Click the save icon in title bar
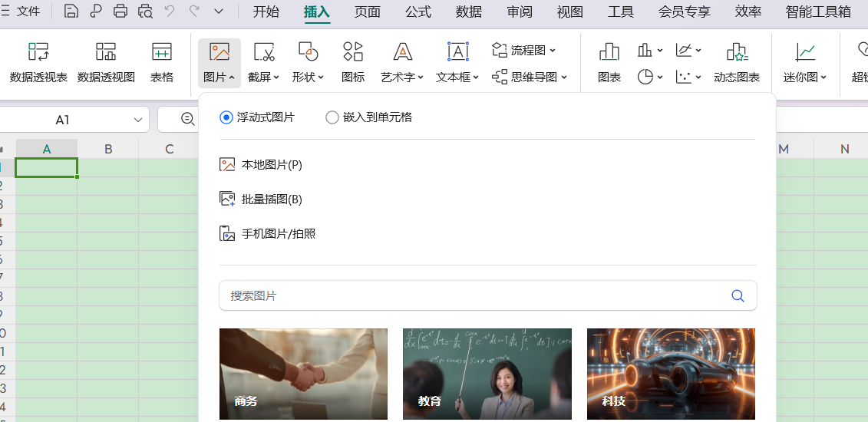This screenshot has height=422, width=868. coord(71,11)
